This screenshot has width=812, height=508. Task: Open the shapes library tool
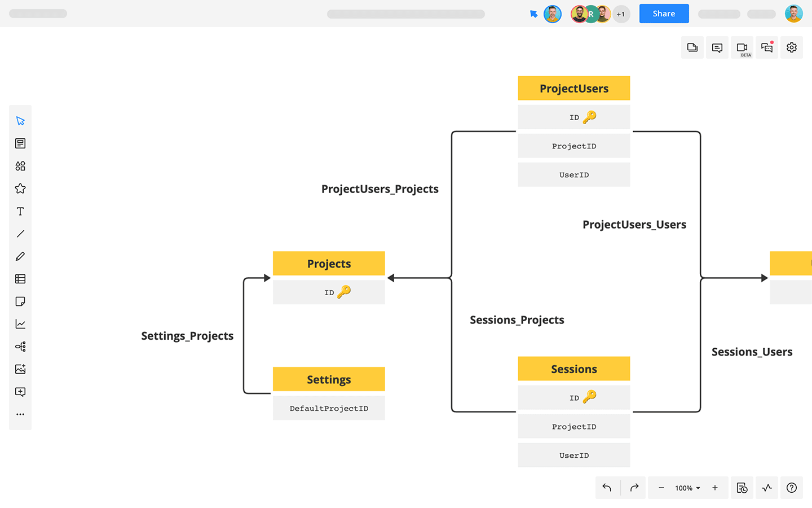(20, 166)
